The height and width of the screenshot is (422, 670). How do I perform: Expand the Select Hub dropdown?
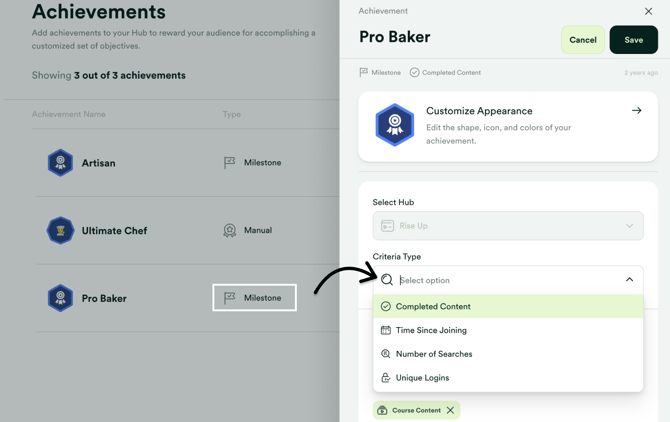click(x=508, y=226)
